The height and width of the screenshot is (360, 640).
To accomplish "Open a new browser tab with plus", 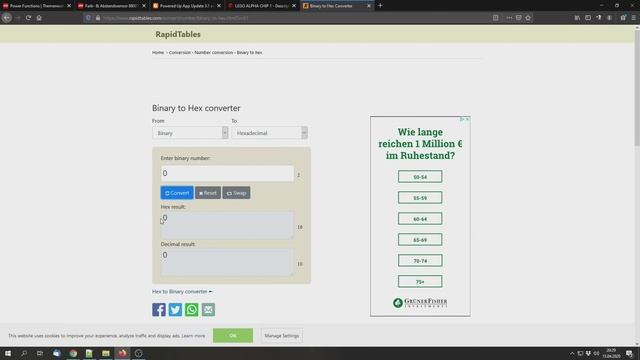I will coord(380,6).
